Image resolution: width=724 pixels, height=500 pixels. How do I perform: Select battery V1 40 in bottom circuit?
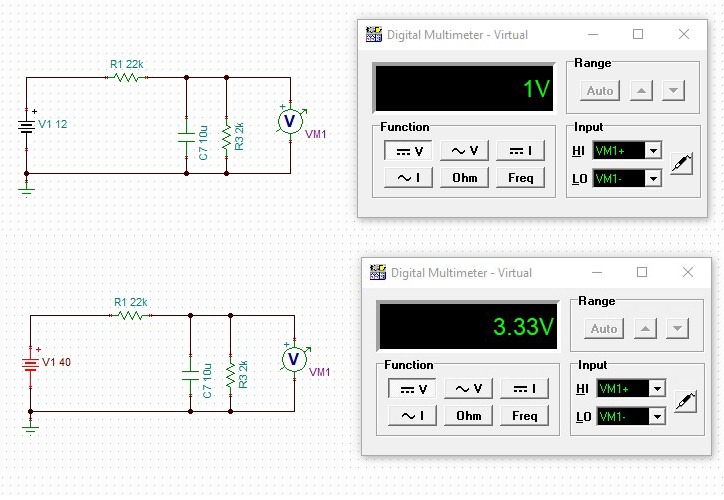click(30, 364)
